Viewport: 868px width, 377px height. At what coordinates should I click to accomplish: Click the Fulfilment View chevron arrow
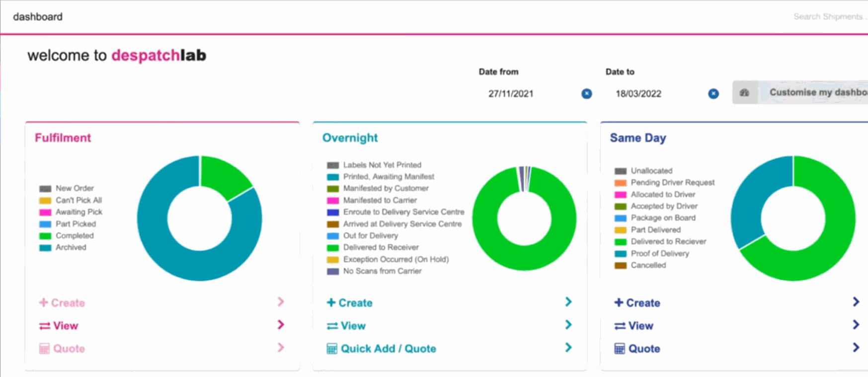[281, 324]
